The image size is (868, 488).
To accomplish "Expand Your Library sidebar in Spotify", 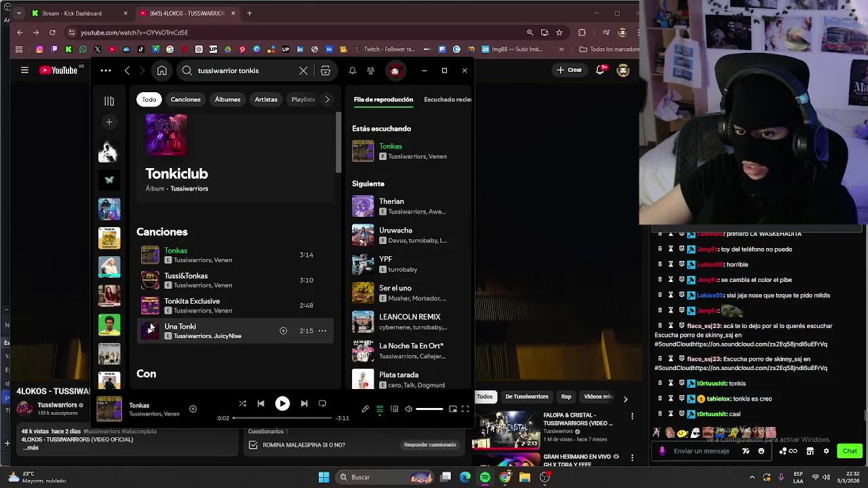I will tap(109, 101).
